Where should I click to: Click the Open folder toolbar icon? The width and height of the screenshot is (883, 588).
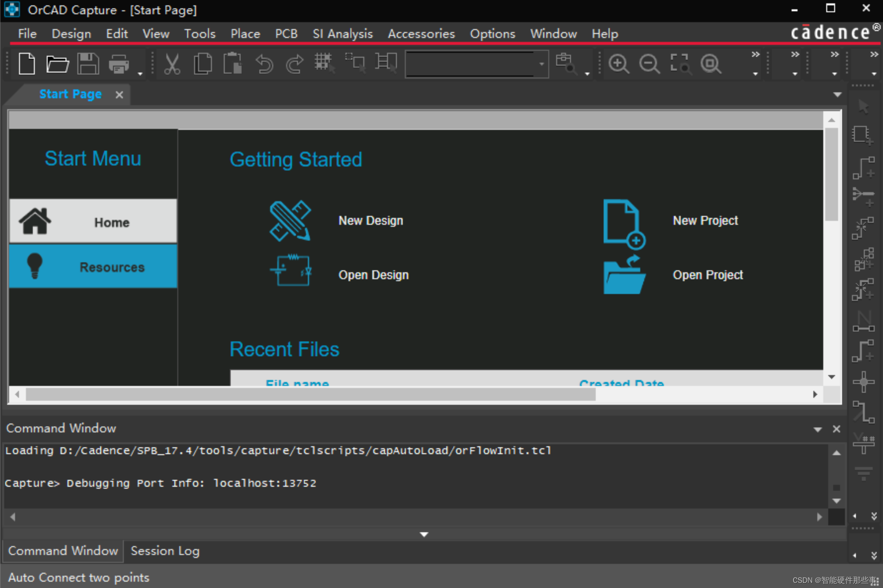(x=57, y=64)
